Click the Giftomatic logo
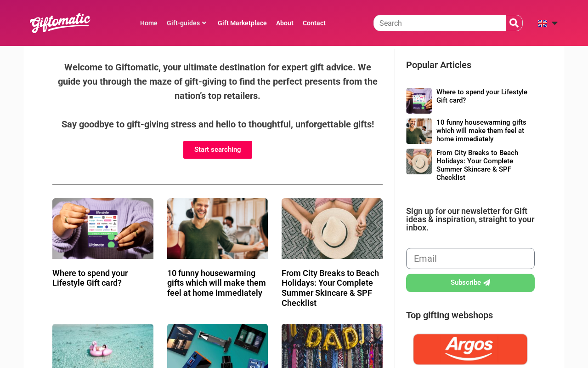The width and height of the screenshot is (588, 368). 60,23
